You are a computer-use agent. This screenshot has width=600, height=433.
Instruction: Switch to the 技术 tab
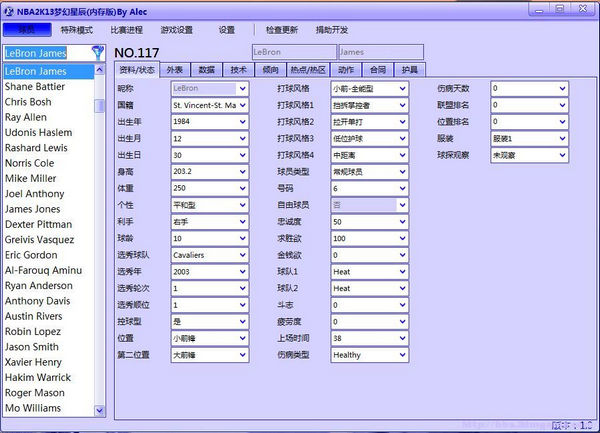pos(238,70)
